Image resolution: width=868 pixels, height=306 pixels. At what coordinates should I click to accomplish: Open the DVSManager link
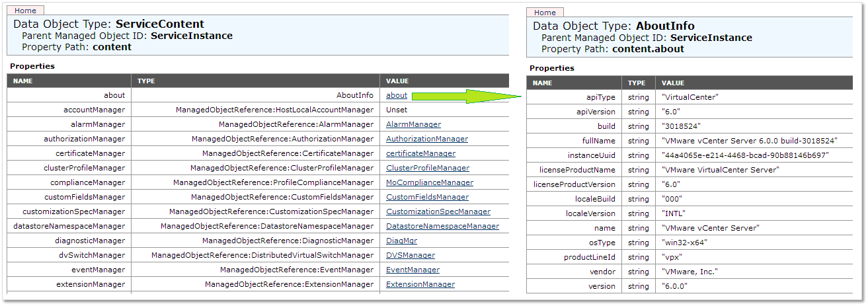[x=411, y=255]
